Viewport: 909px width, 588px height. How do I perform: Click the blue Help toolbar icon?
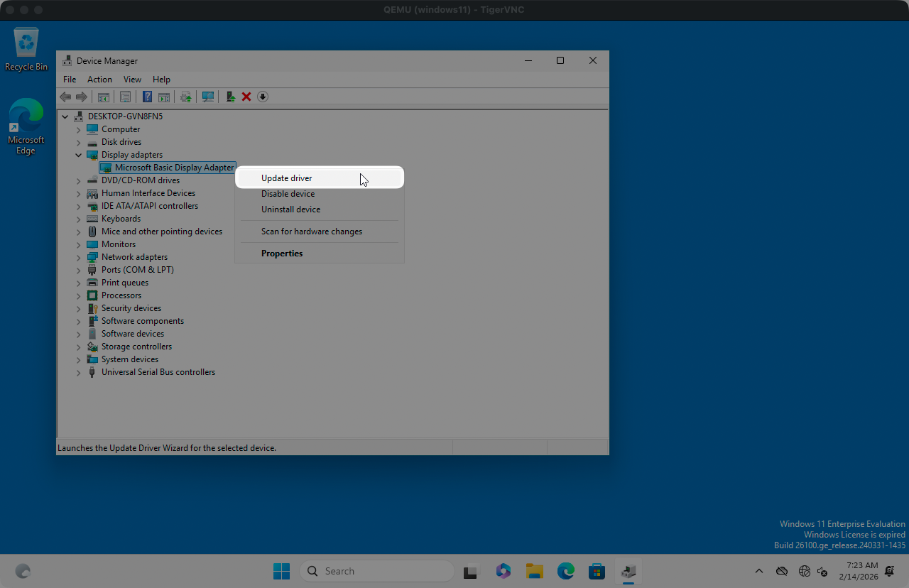click(147, 97)
